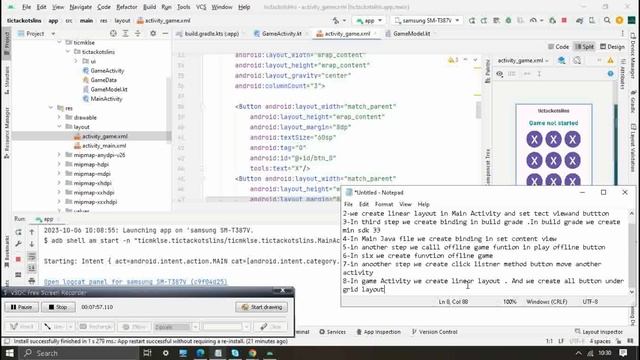This screenshot has width=640, height=360.
Task: Open the VCS menu
Action: (201, 7)
